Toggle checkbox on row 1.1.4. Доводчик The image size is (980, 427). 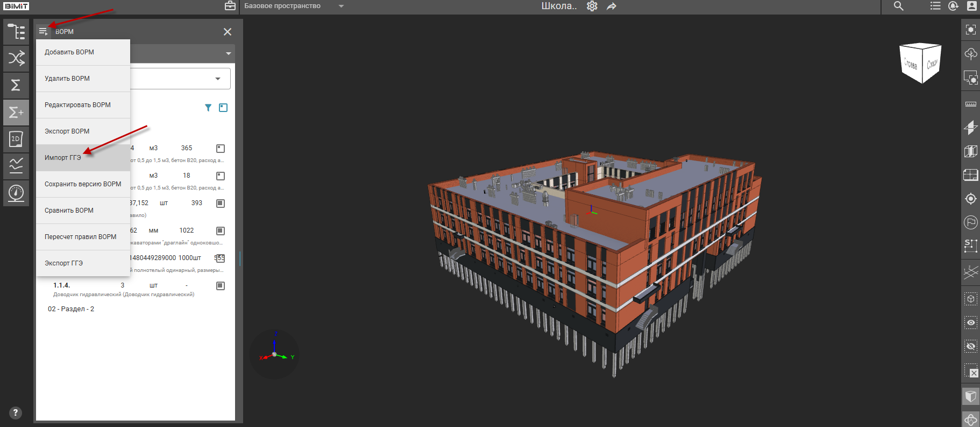(221, 285)
